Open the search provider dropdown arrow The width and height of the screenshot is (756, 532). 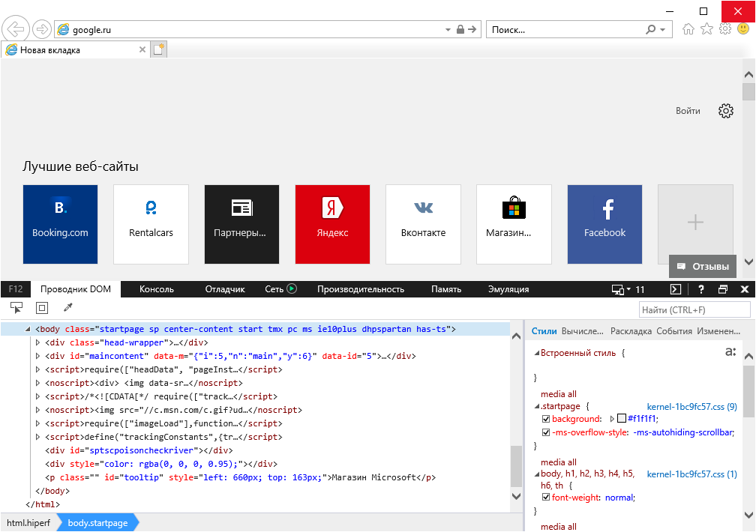pos(663,29)
